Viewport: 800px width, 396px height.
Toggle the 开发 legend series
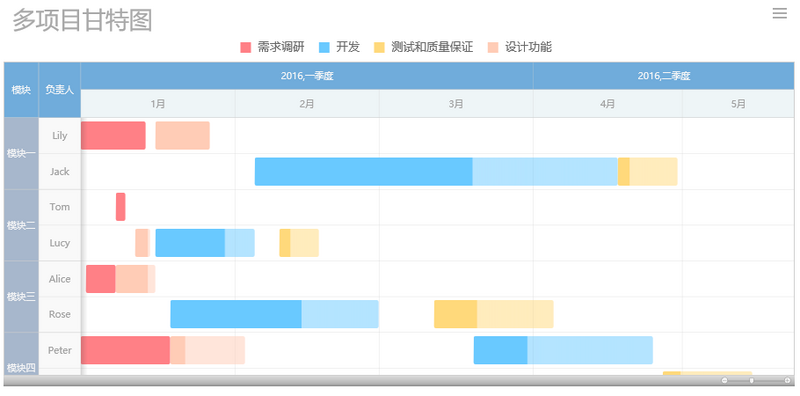tap(339, 47)
